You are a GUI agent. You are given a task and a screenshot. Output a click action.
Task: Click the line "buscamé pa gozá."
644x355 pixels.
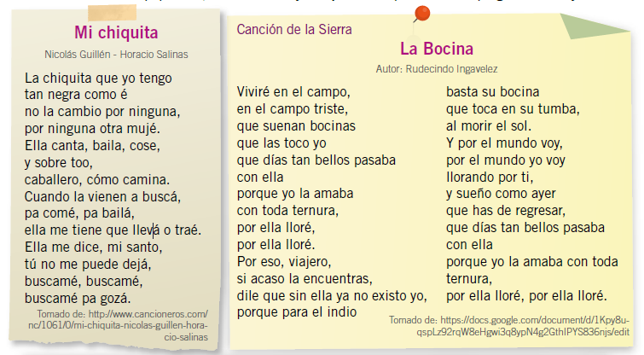tap(78, 299)
